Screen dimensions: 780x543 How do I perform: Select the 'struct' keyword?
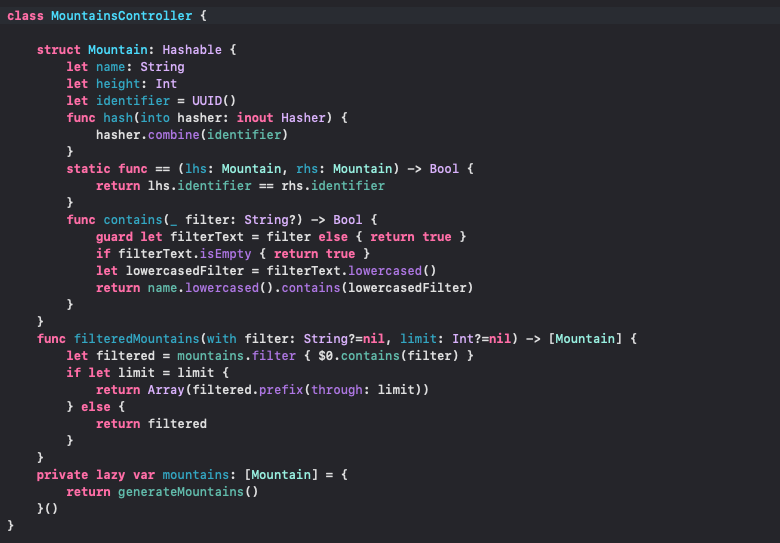point(58,50)
